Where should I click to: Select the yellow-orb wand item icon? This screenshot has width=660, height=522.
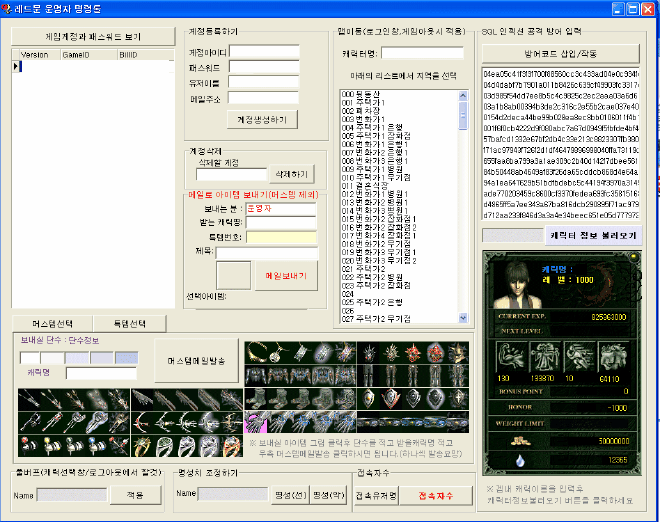click(52, 446)
